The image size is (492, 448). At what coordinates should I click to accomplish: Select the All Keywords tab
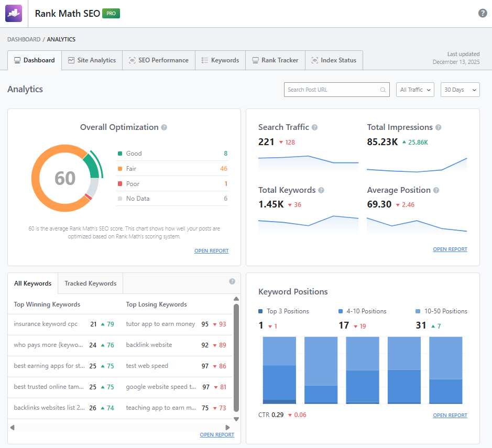tap(32, 283)
